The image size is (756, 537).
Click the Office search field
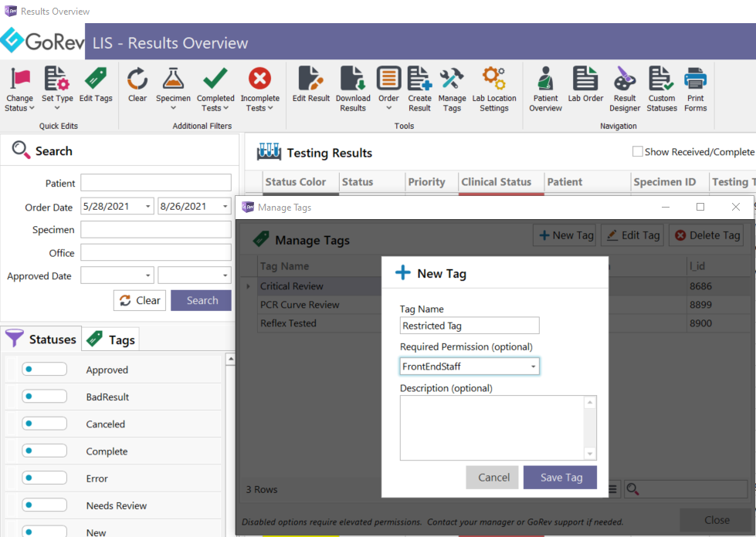pyautogui.click(x=156, y=252)
